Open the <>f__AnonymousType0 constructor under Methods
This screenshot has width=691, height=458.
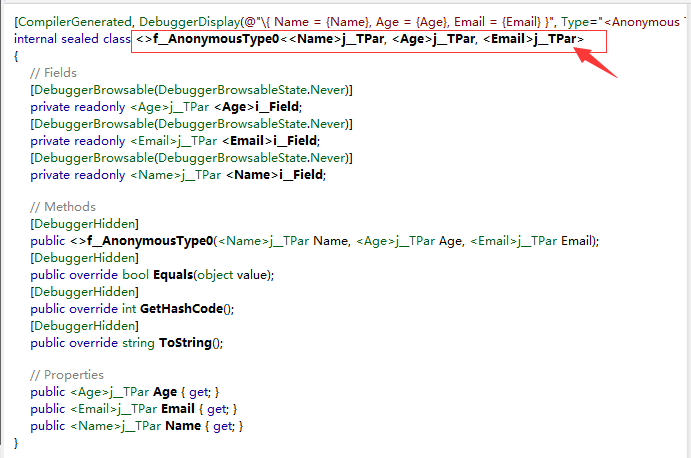pos(141,241)
